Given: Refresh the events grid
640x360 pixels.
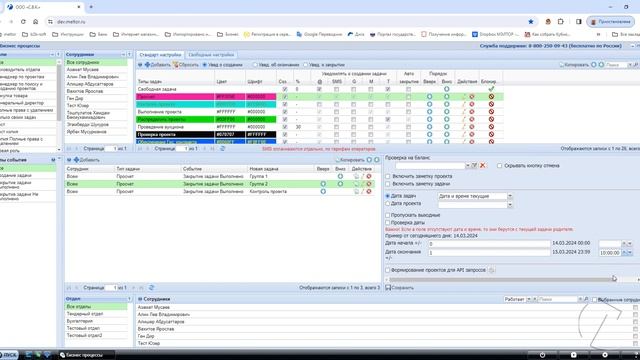Looking at the screenshot, I should click(151, 288).
